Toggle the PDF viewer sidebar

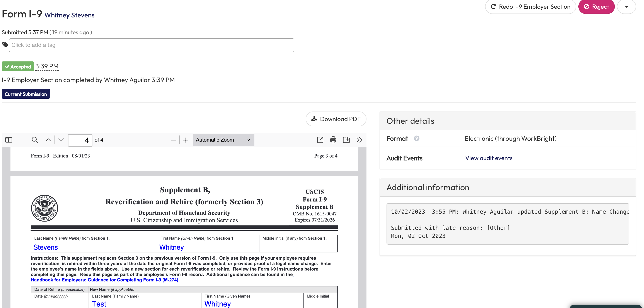pyautogui.click(x=9, y=140)
